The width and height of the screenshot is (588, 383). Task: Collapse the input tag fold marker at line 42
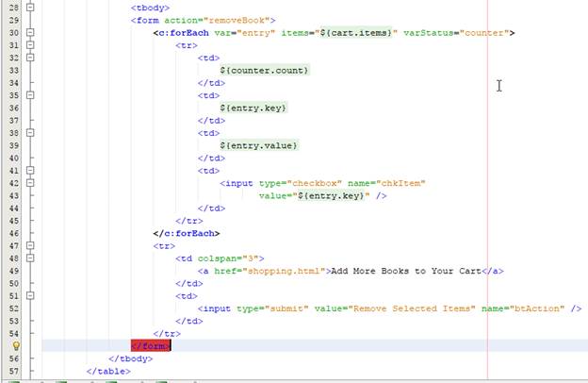pos(30,183)
